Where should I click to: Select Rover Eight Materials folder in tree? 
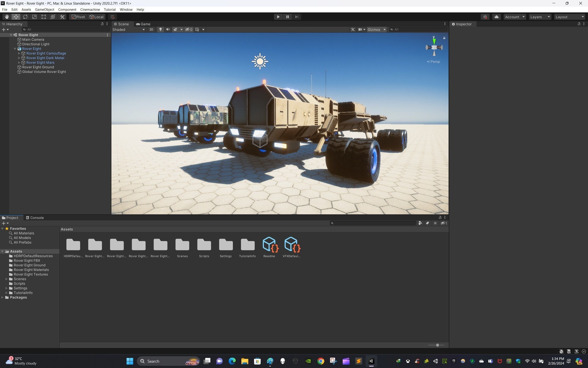(x=31, y=270)
